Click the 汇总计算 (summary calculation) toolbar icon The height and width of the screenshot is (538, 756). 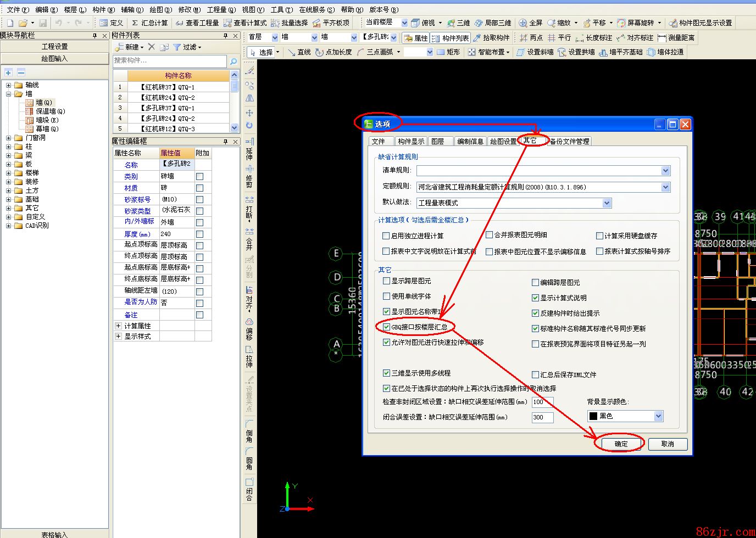click(149, 23)
